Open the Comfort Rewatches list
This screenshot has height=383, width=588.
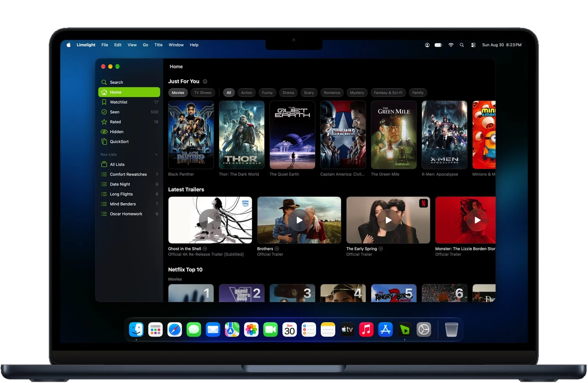tap(129, 174)
